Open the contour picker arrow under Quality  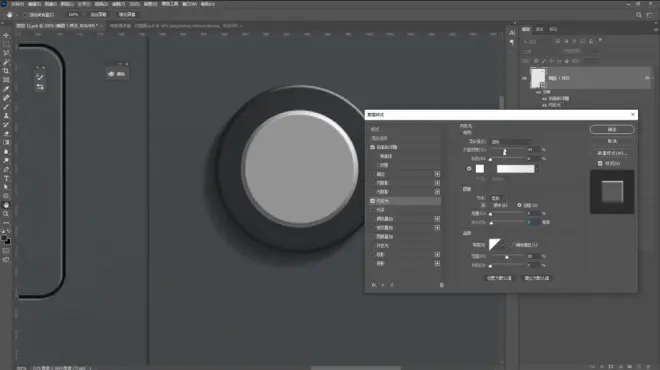pos(503,245)
